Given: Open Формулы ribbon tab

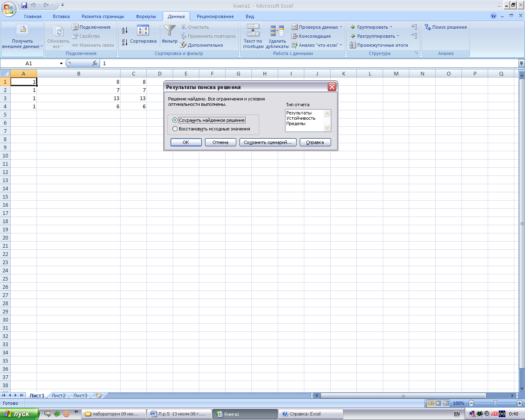Looking at the screenshot, I should click(146, 16).
